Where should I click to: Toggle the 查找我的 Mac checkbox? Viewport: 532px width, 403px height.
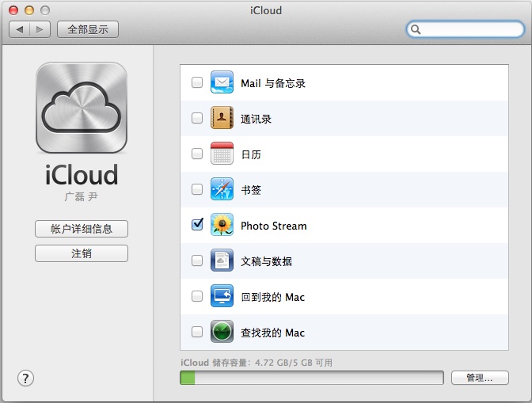tap(197, 332)
